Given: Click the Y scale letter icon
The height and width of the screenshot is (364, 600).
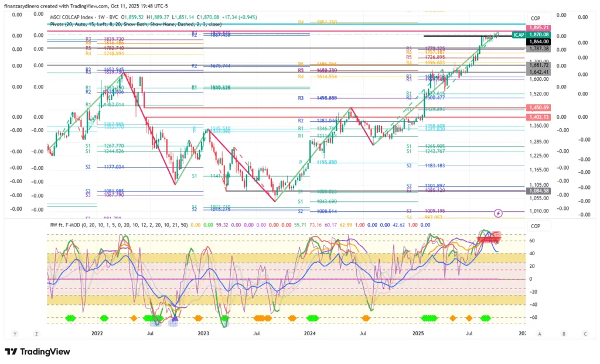Looking at the screenshot, I should 15,334.
